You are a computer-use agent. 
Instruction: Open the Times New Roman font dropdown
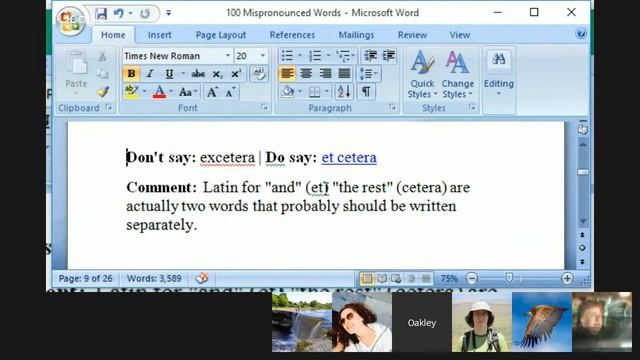pyautogui.click(x=228, y=56)
